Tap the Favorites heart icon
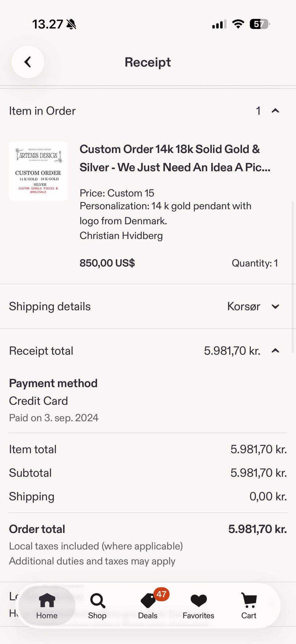 [199, 600]
